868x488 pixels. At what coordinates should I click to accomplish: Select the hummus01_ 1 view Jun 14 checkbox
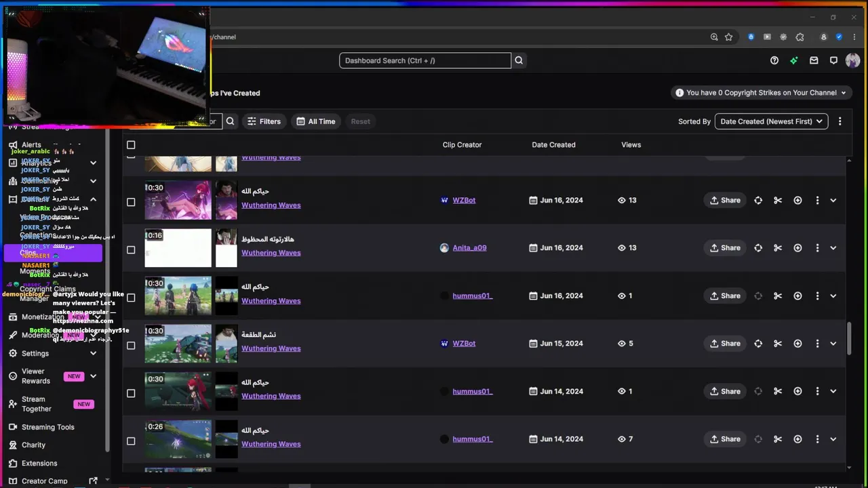(x=131, y=393)
